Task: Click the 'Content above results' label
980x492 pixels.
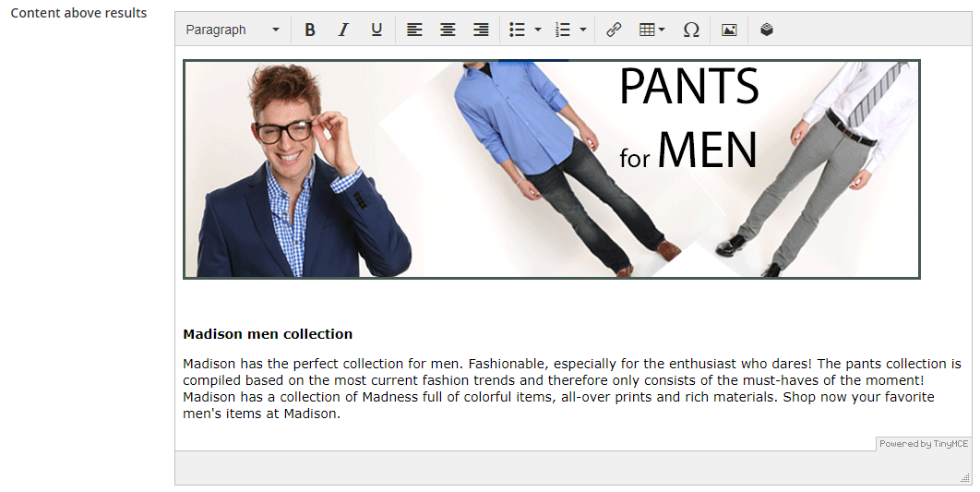Action: click(x=78, y=13)
